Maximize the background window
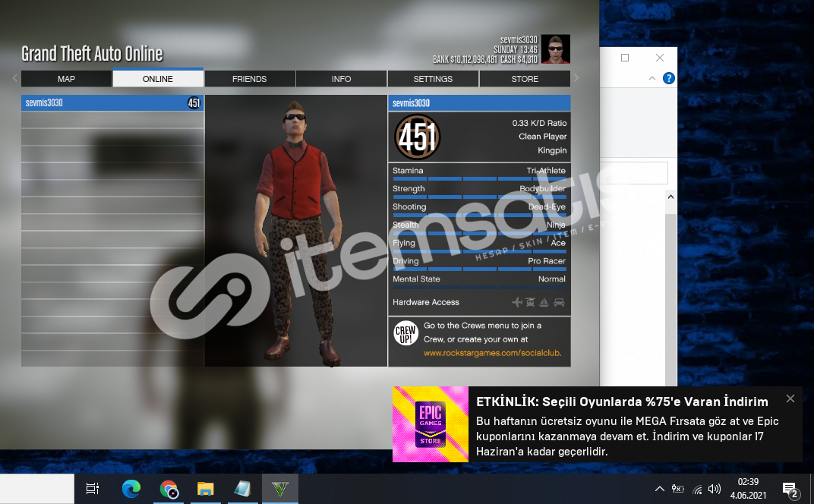Image resolution: width=814 pixels, height=504 pixels. click(625, 58)
